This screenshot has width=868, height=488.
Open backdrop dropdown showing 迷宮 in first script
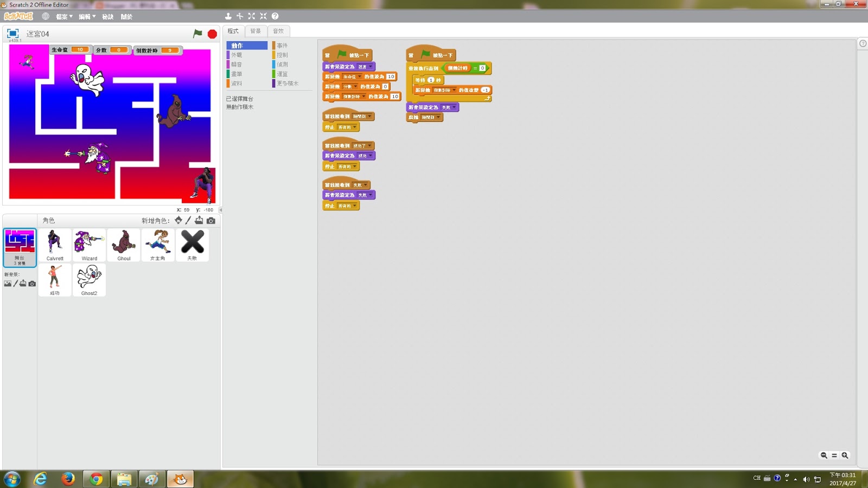tap(364, 67)
